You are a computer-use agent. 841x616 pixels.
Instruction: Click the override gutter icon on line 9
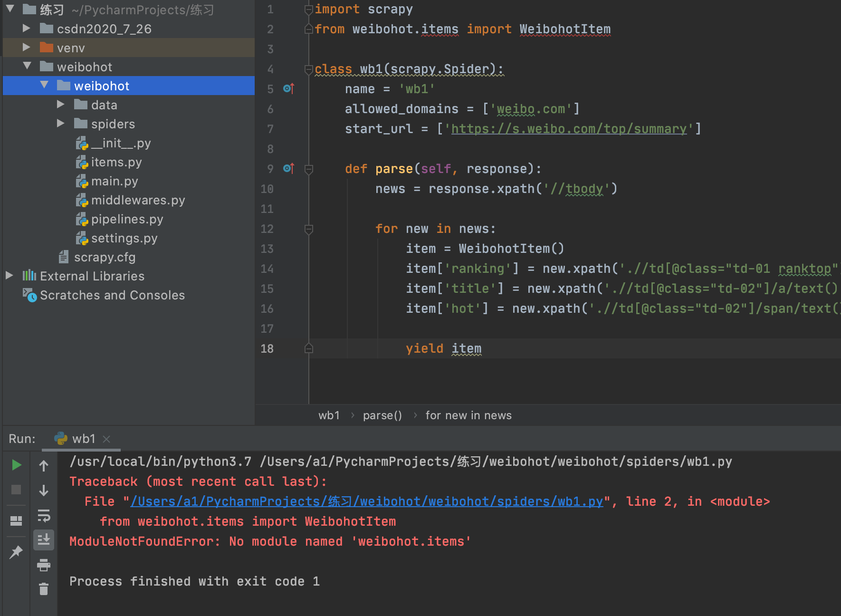pos(289,168)
